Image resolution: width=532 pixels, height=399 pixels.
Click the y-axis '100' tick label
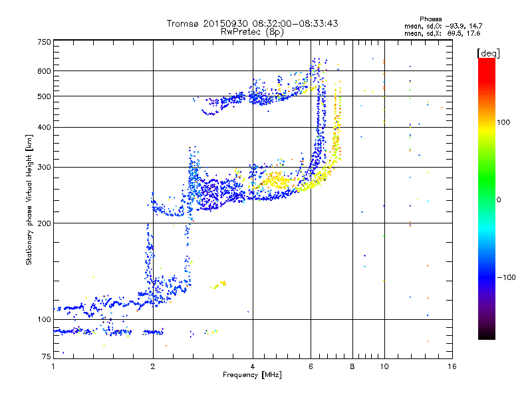(44, 320)
